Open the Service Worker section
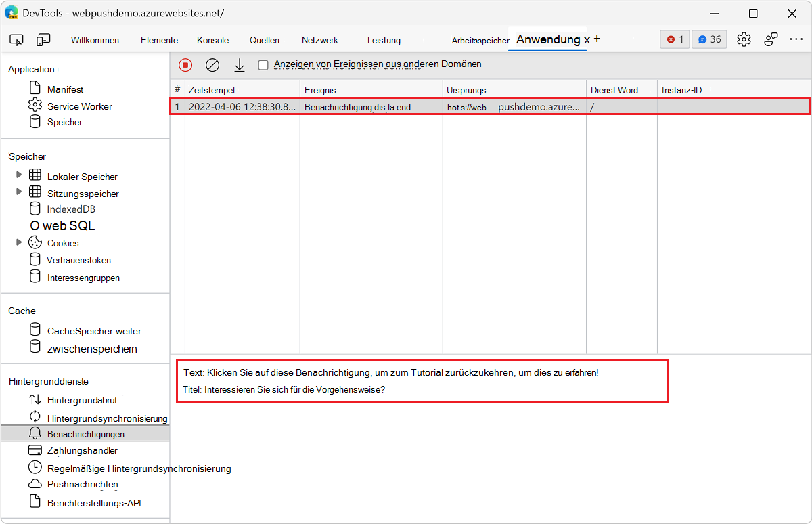 click(x=79, y=106)
